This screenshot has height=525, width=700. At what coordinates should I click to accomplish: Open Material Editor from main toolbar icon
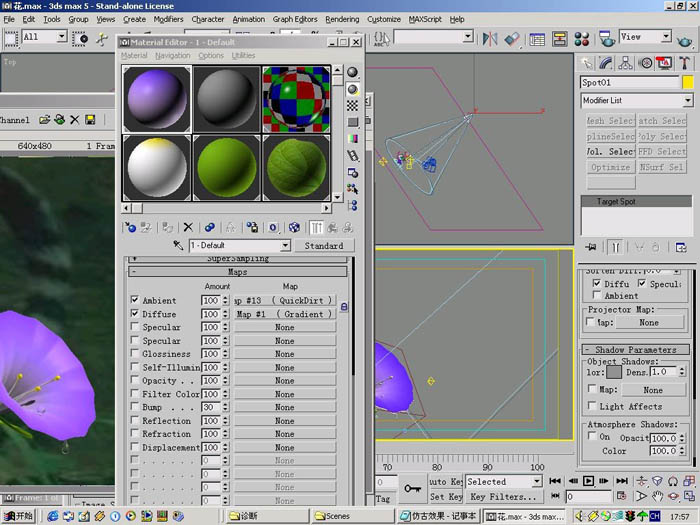[x=582, y=39]
